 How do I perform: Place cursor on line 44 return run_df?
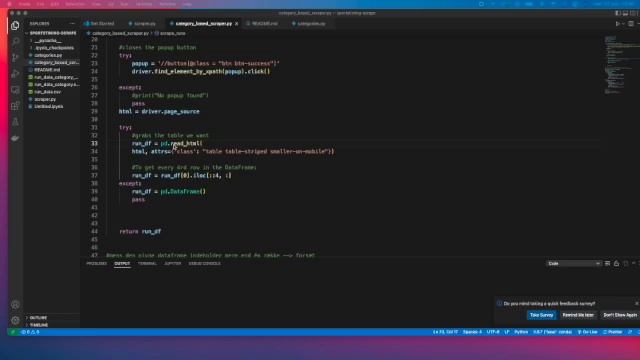140,231
